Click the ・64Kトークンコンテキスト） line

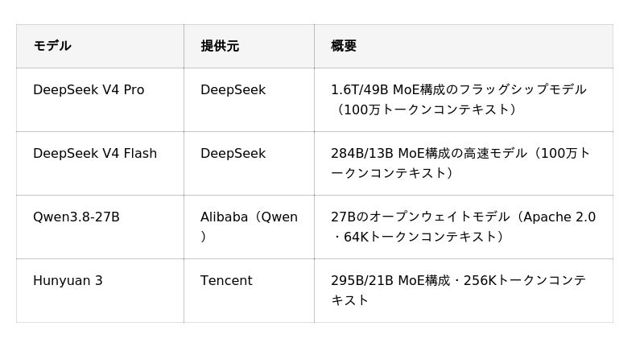[x=419, y=237]
